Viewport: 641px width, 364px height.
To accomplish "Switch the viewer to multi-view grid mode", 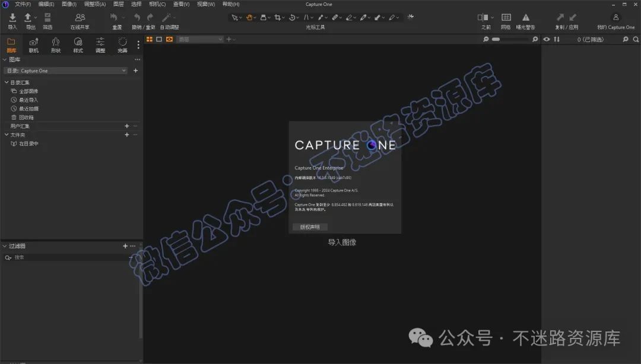I will tap(150, 39).
